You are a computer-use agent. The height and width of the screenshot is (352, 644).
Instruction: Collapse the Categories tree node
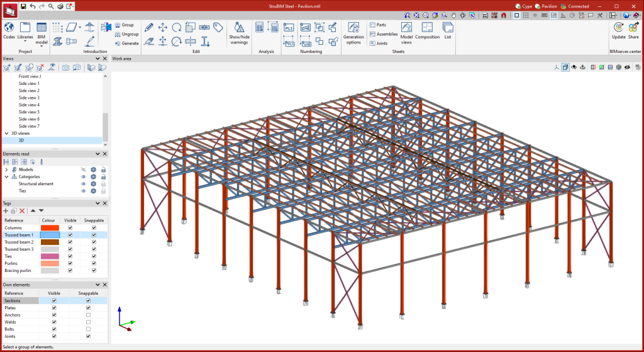coord(6,177)
